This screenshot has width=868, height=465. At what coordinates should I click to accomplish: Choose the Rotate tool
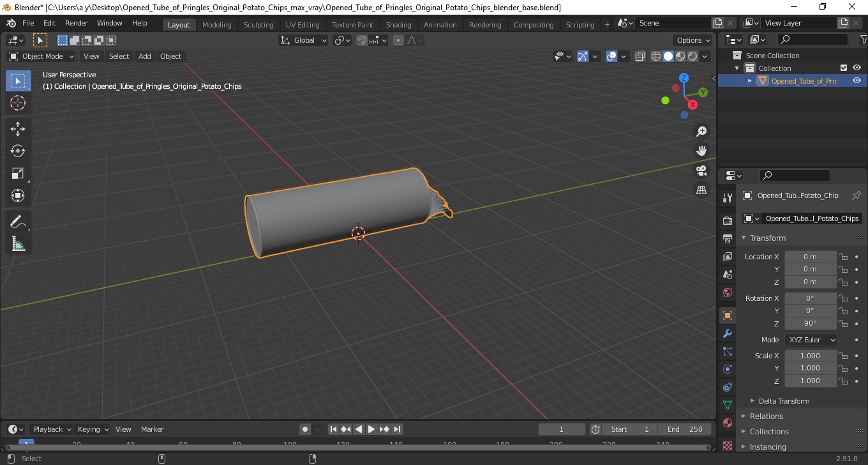pos(18,151)
